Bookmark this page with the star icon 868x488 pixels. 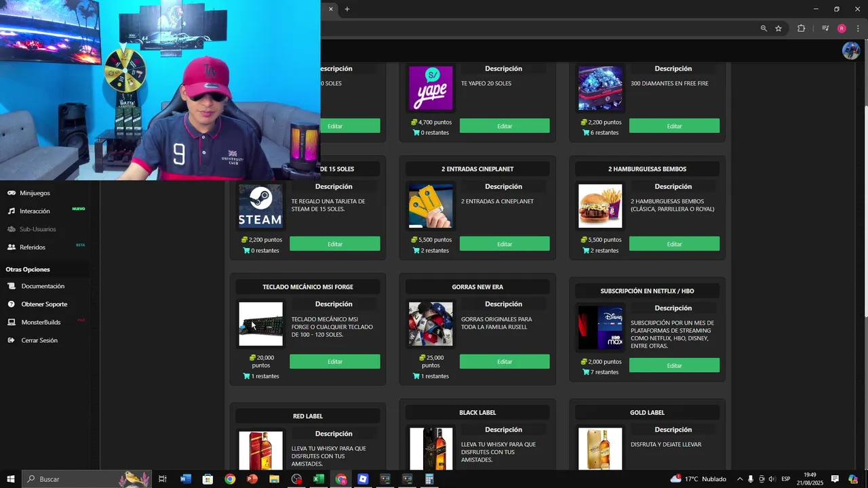(x=778, y=28)
